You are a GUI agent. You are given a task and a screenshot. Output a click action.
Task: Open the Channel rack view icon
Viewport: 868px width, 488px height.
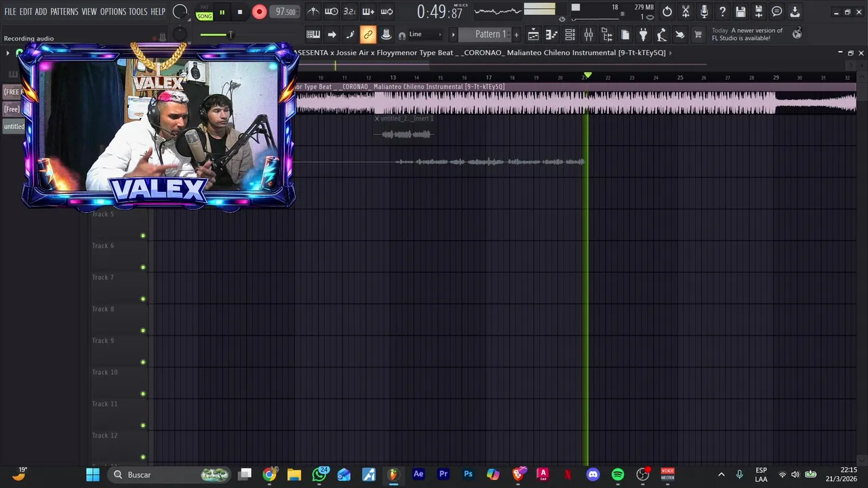570,35
